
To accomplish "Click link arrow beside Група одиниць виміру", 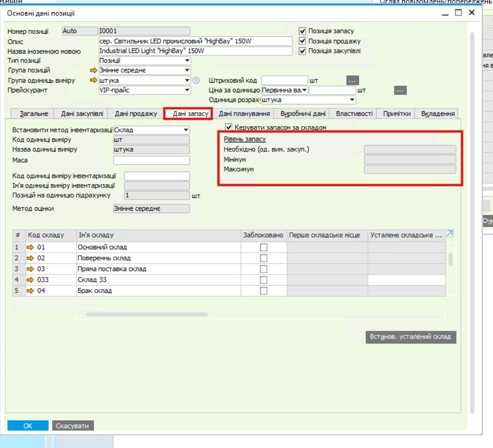I will coord(93,80).
